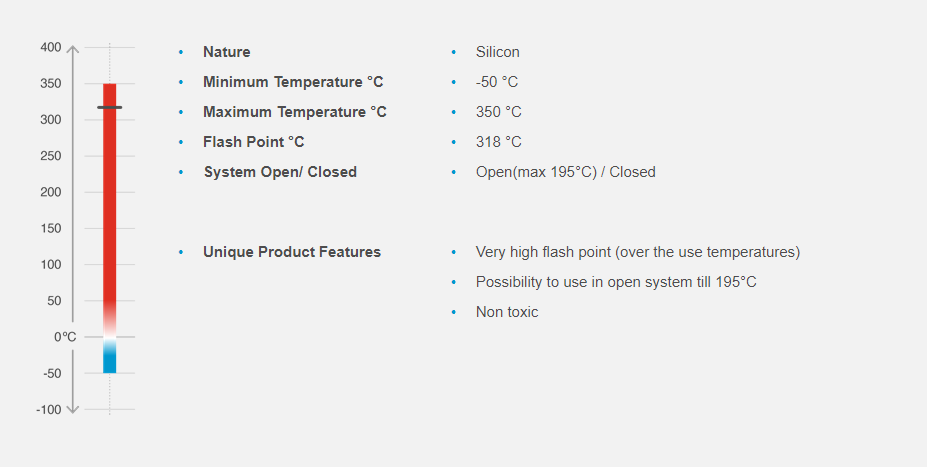Click the Flash Point °C label
Viewport: 927px width, 467px height.
pos(253,142)
